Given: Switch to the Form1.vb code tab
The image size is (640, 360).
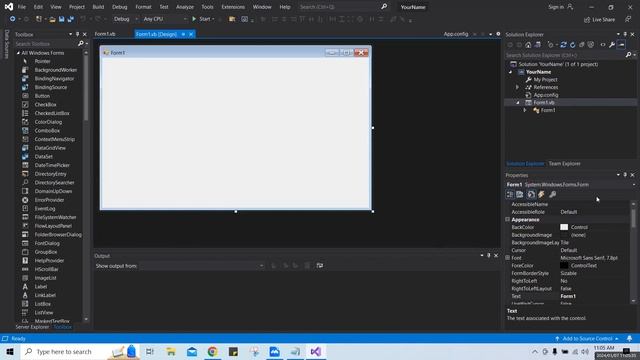Looking at the screenshot, I should (x=105, y=34).
